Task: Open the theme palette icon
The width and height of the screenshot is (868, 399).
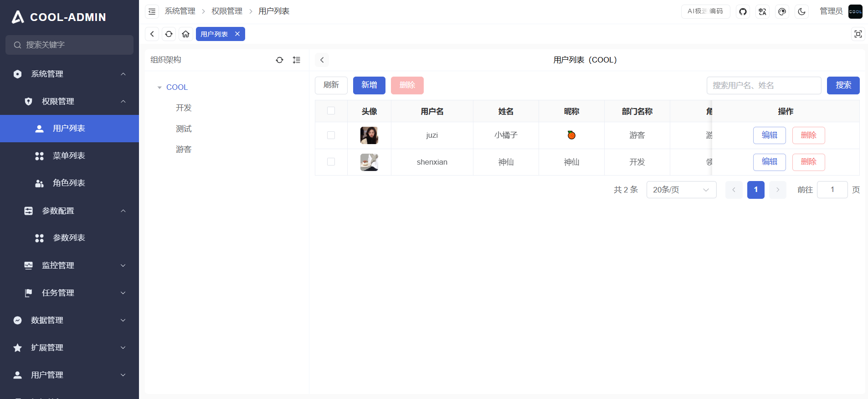Action: (782, 11)
